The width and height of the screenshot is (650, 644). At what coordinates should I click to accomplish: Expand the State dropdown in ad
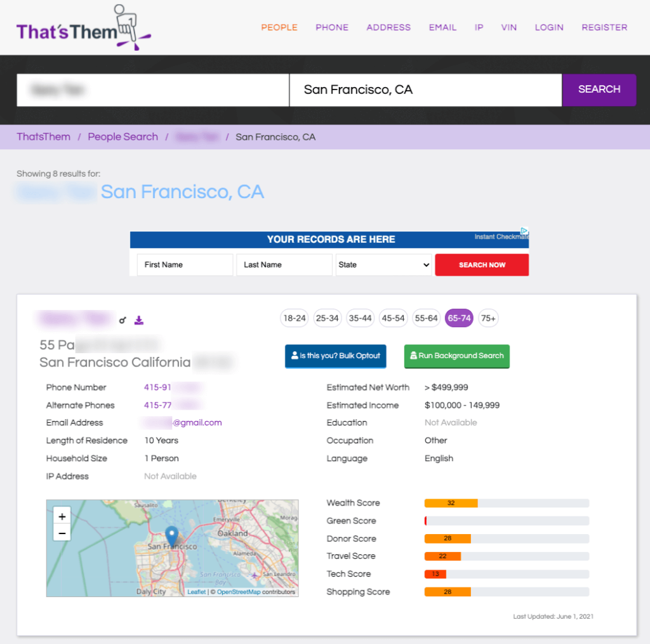[383, 265]
